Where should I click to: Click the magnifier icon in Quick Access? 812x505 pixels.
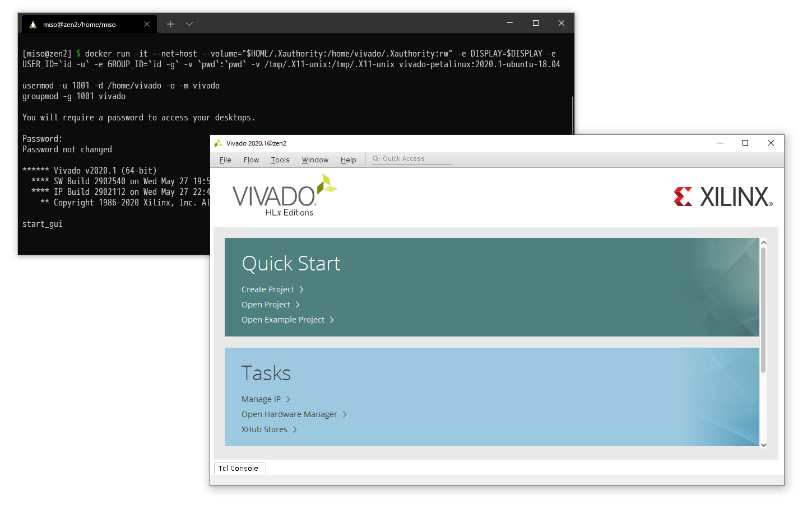click(377, 158)
